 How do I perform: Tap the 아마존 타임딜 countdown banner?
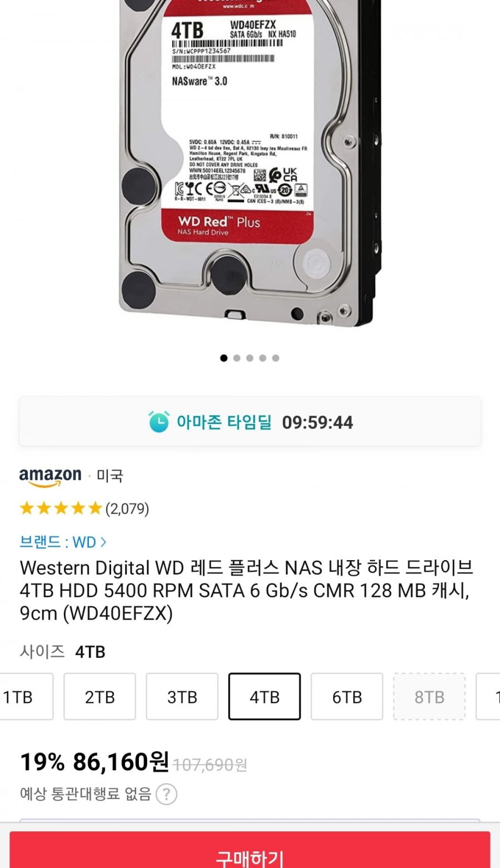click(x=250, y=421)
